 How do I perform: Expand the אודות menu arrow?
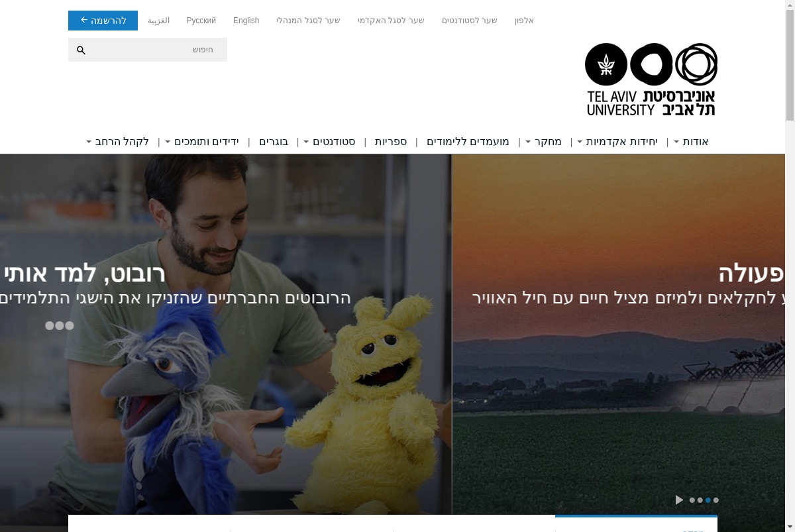pos(676,142)
